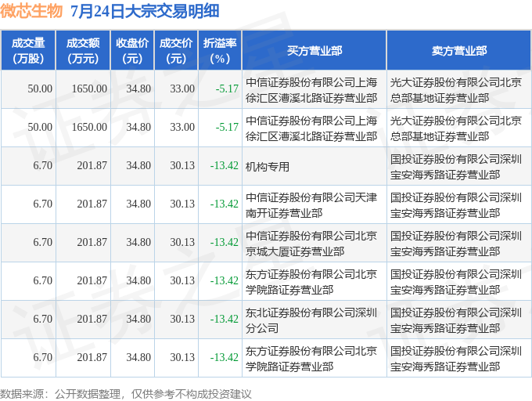
Task: Click 201.87 amount in the 东北证券 row
Action: coord(92,320)
